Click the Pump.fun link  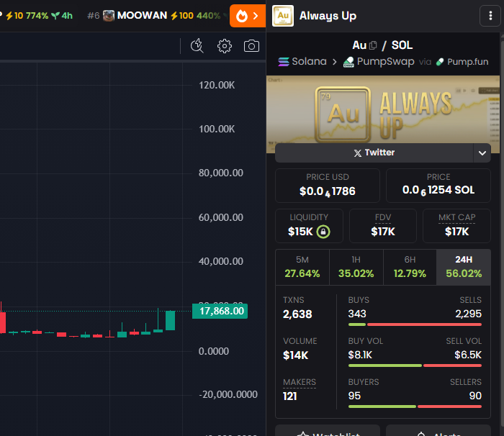(468, 62)
